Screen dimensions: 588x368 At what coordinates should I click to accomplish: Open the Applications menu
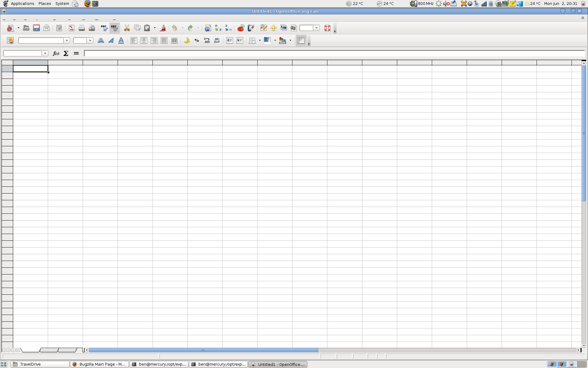[22, 4]
